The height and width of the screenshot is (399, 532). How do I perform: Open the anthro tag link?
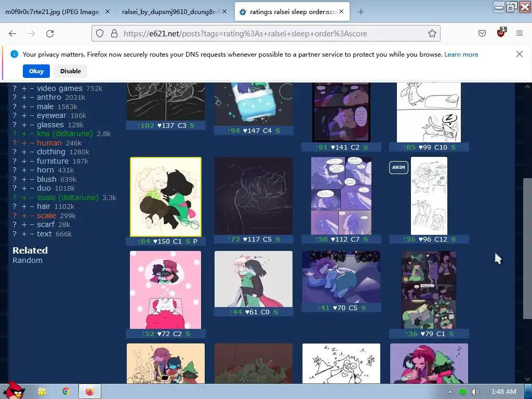pyautogui.click(x=49, y=97)
